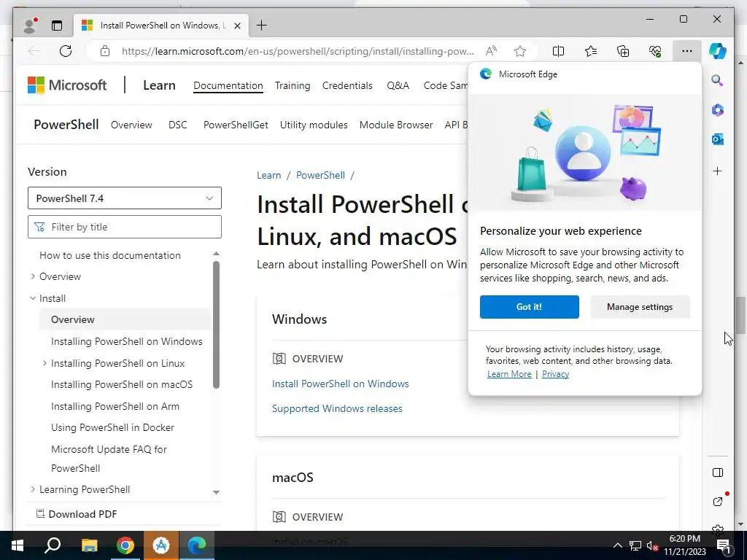
Task: Select Installing PowerShell on Arm item
Action: pos(115,406)
